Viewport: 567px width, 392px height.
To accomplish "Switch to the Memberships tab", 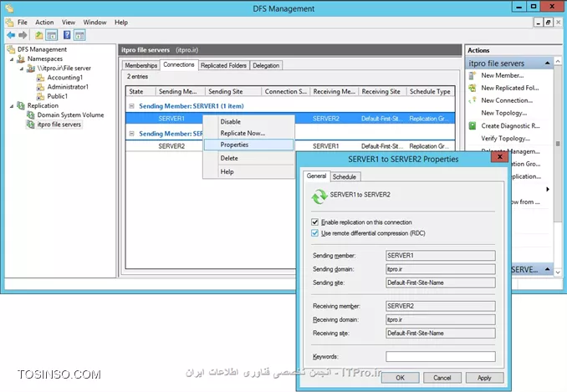I will coord(141,65).
